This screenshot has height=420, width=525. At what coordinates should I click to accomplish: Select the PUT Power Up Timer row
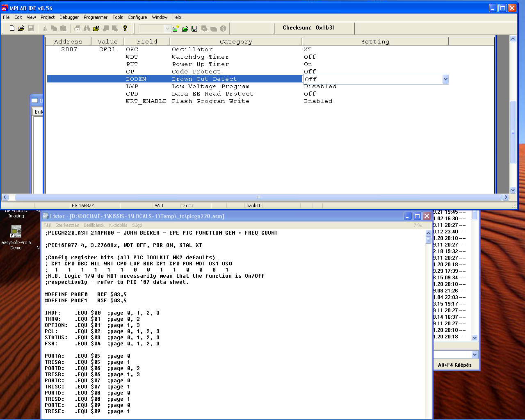click(x=248, y=64)
